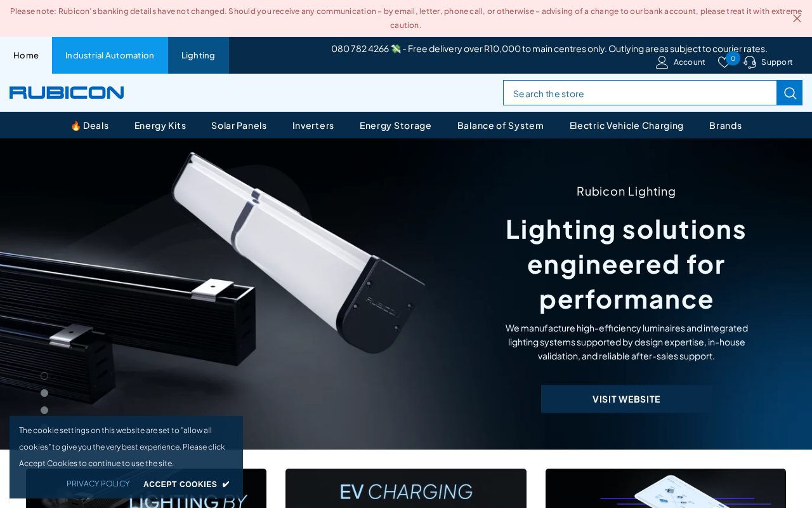Expand the Energy Kits menu

(x=160, y=125)
